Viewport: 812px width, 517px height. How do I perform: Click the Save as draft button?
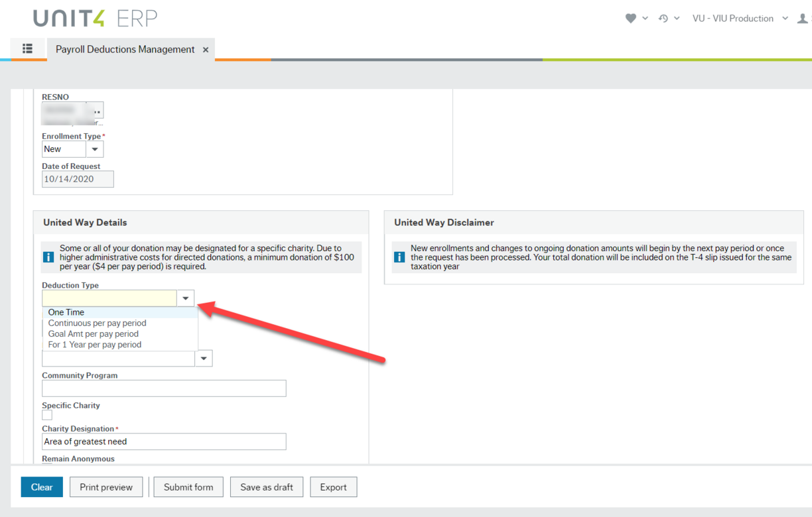(266, 487)
